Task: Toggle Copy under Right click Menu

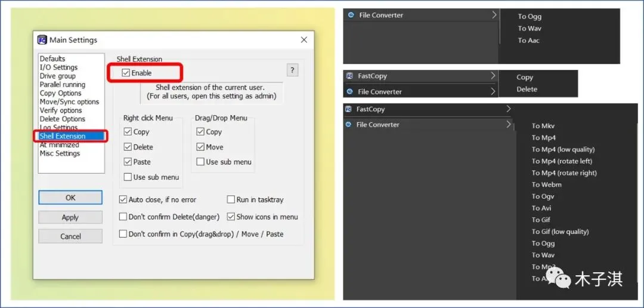Action: [128, 132]
